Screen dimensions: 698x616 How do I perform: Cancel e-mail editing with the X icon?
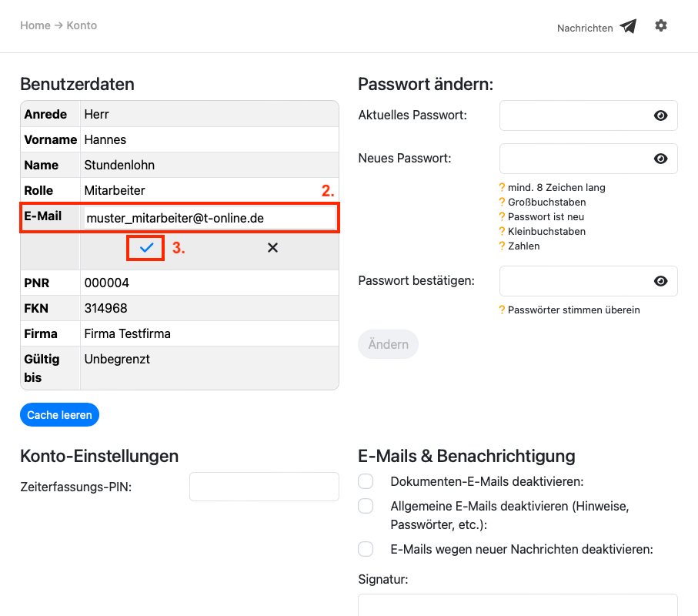click(x=272, y=248)
